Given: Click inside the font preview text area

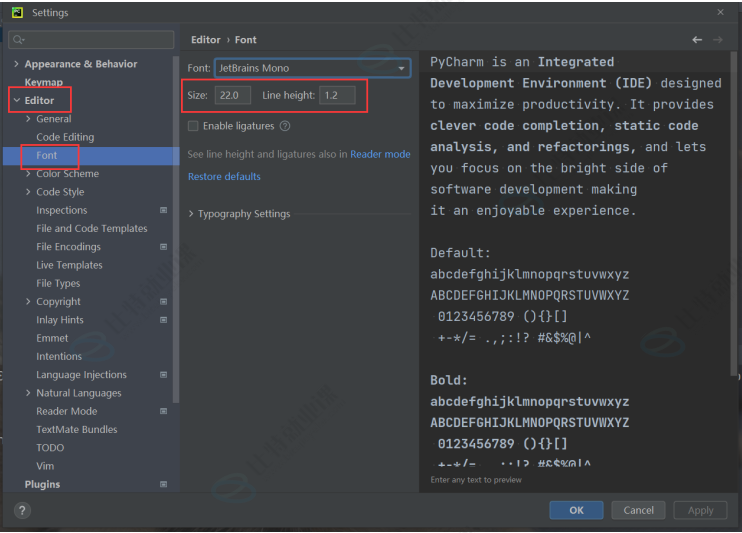Looking at the screenshot, I should 575,260.
